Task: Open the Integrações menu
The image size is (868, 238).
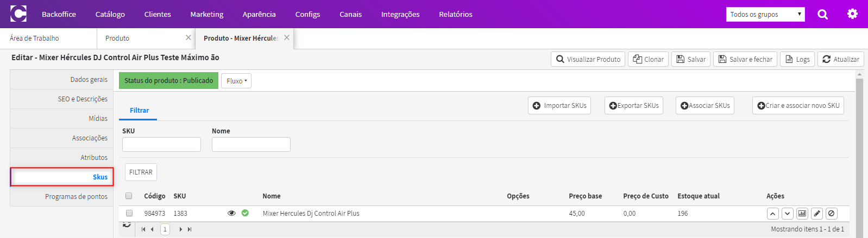Action: (400, 14)
